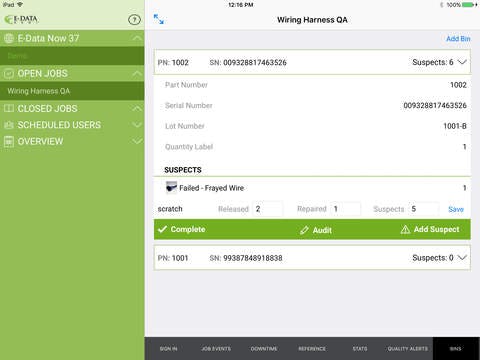Click the Closed Jobs book icon
This screenshot has height=360, width=480.
tap(9, 108)
